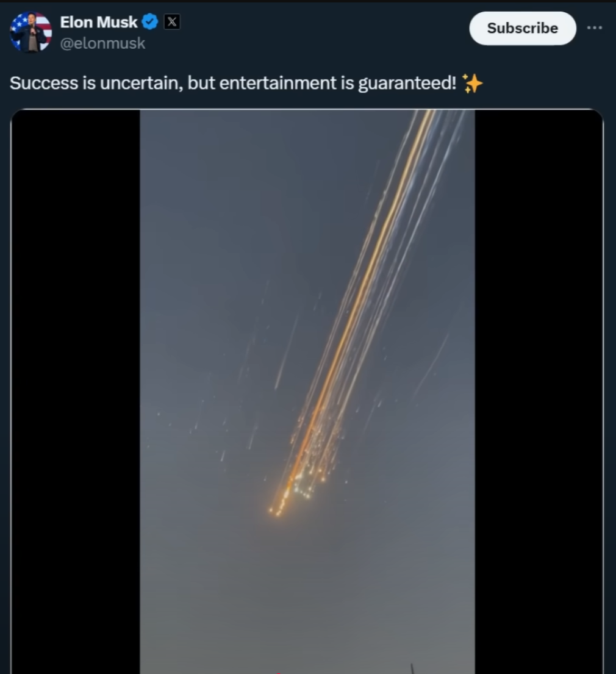Click the post text about entertainment guaranteed
Viewport: 616px width, 674px height.
[x=233, y=83]
